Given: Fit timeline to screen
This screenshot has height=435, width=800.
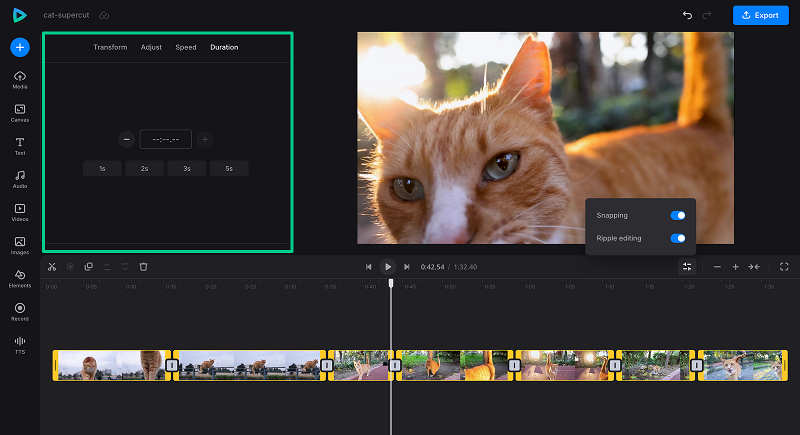Looking at the screenshot, I should click(x=754, y=267).
